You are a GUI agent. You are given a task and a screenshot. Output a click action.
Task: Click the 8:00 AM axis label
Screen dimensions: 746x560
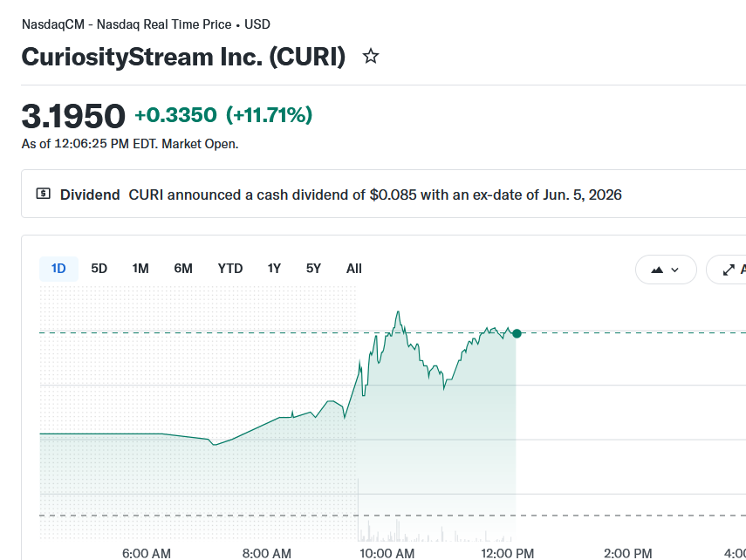click(266, 553)
